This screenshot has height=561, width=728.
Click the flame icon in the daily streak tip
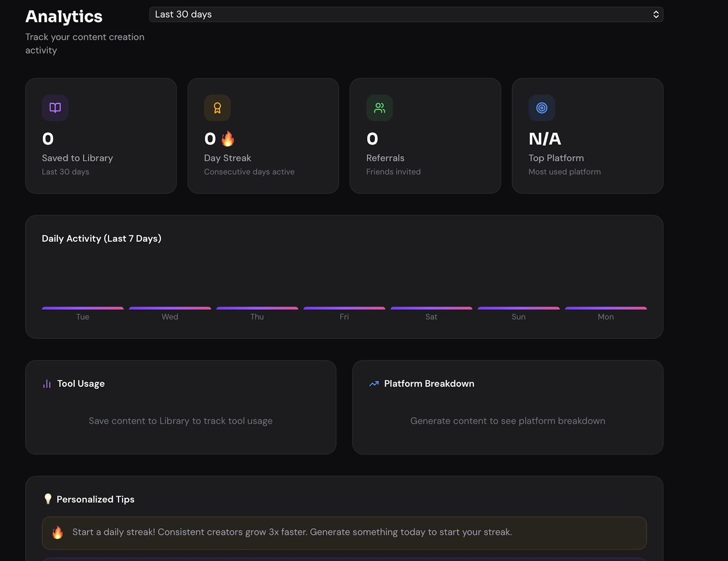coord(58,532)
